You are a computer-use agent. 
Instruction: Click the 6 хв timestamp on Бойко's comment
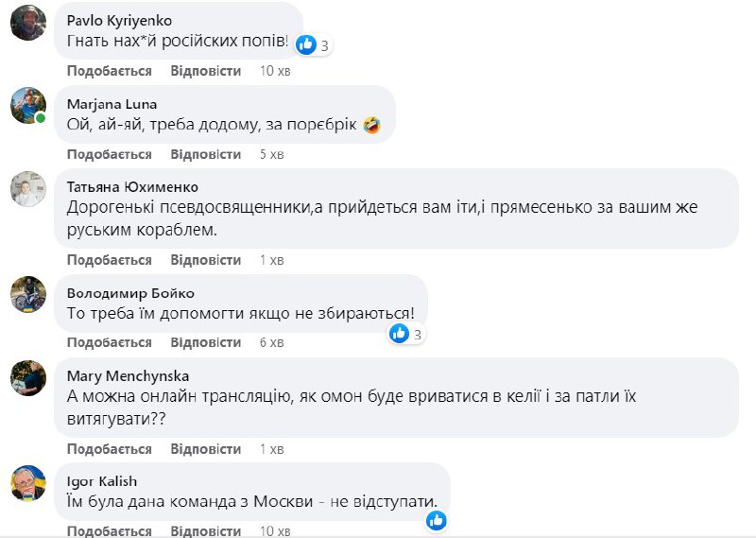[x=271, y=342]
